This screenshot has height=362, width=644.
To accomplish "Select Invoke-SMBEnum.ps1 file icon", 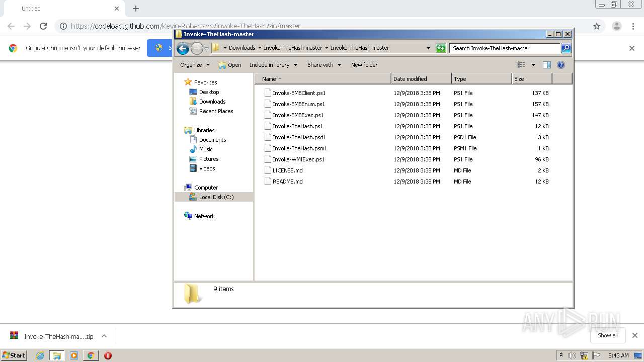I will [268, 104].
